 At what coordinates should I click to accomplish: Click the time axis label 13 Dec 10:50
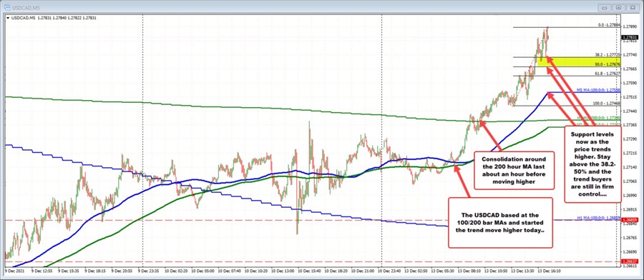495,271
